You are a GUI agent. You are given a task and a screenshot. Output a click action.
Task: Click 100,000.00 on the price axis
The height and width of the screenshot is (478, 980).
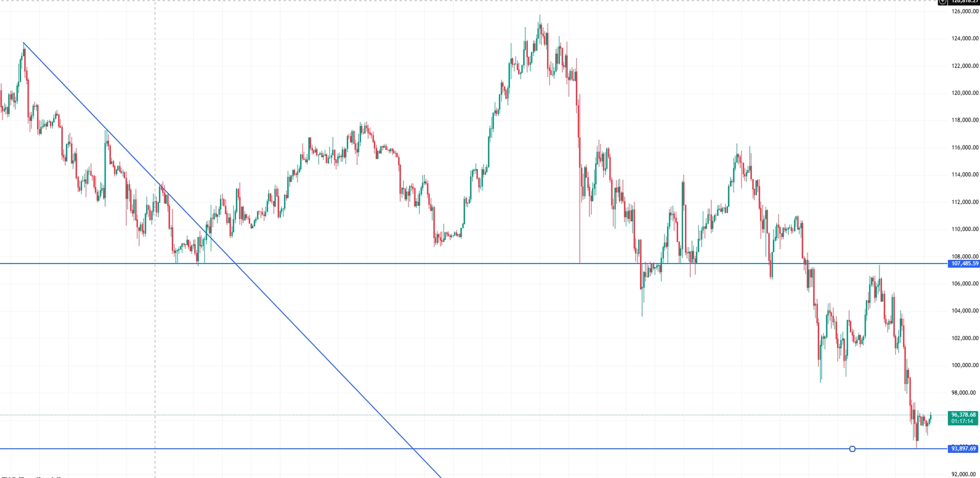pos(965,366)
